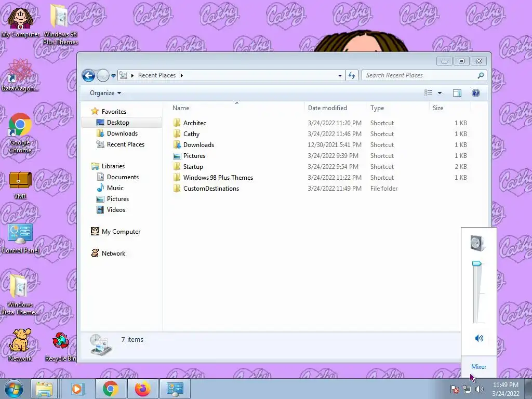Change view using the view icon
This screenshot has width=532, height=399.
click(429, 93)
